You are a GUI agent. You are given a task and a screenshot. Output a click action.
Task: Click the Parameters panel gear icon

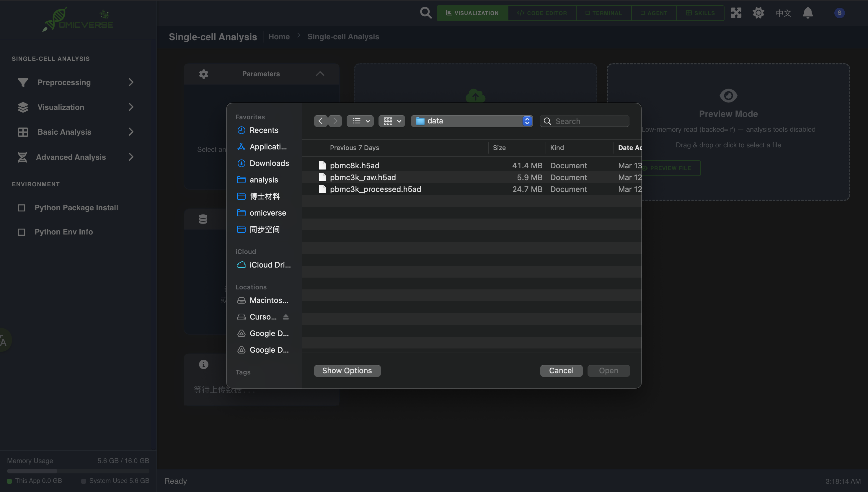tap(203, 74)
